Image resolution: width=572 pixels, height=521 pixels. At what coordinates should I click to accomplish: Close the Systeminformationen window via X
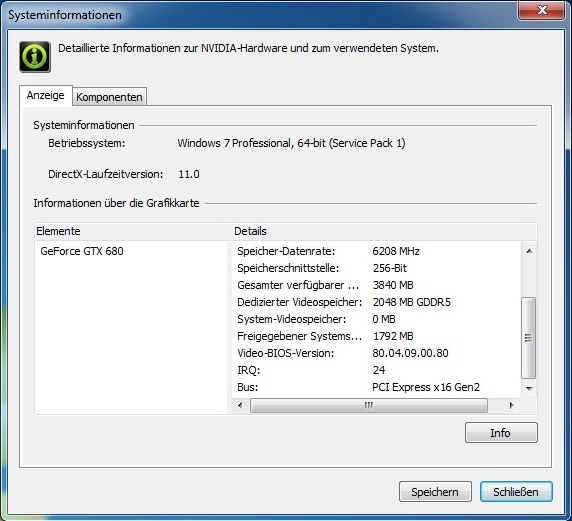542,9
